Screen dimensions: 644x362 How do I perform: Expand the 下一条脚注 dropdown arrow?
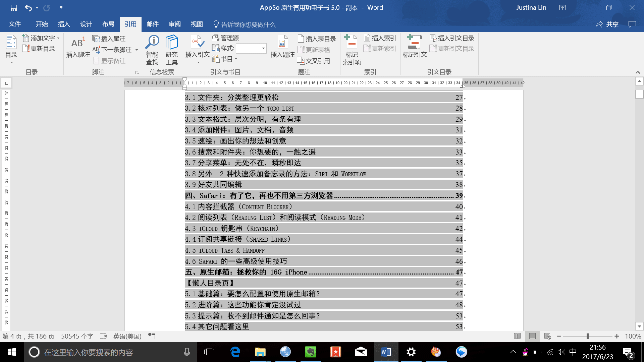[137, 50]
